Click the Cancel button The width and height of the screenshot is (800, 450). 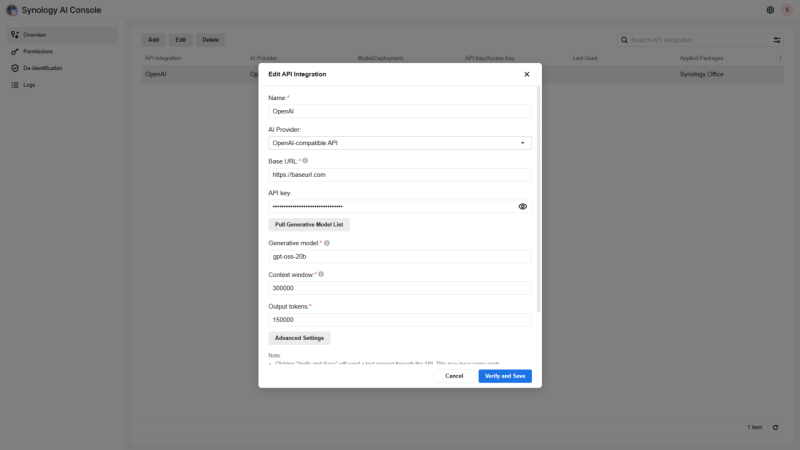(x=454, y=376)
